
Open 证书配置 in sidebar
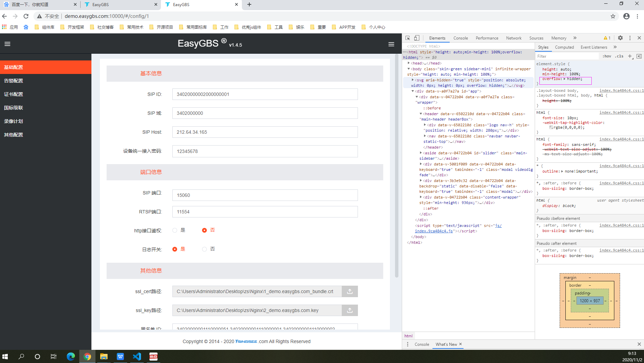(46, 94)
